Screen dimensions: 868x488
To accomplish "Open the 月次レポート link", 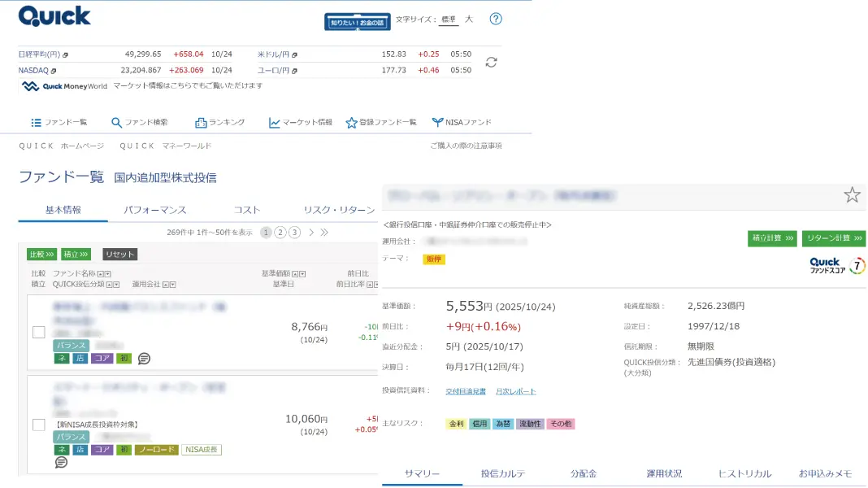I will (x=515, y=391).
